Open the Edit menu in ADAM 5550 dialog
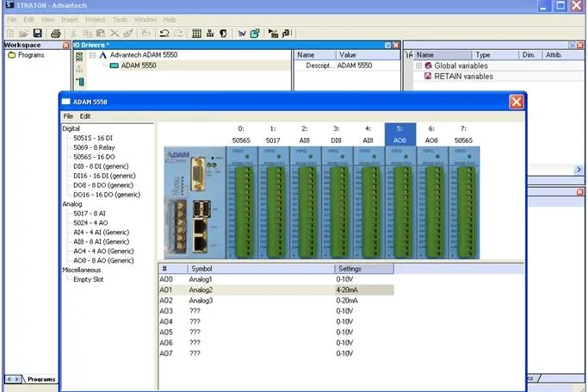Screen dimensions: 588x392 point(85,116)
